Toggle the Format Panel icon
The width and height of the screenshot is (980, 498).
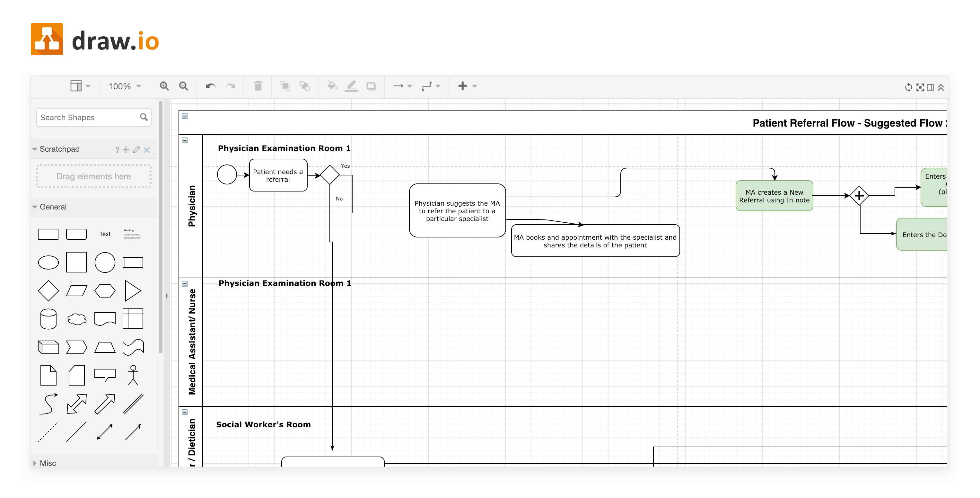tap(929, 87)
